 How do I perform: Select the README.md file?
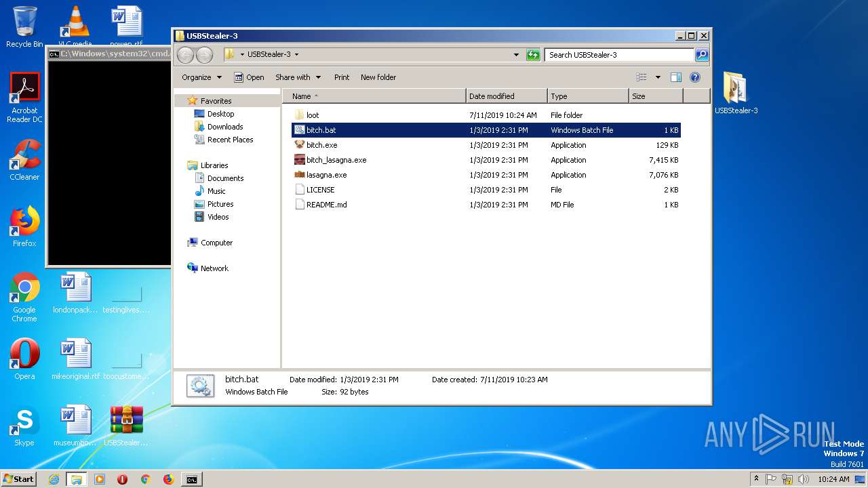click(x=326, y=205)
